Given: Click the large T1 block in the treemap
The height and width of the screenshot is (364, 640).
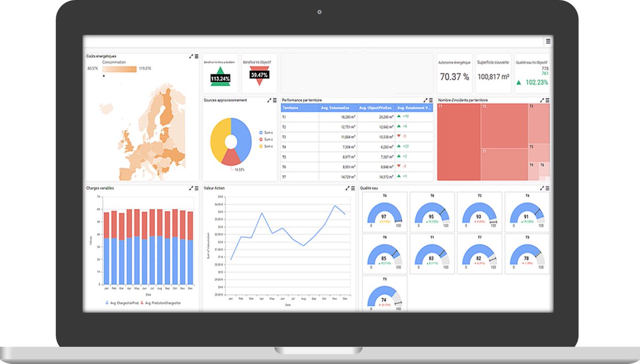Looking at the screenshot, I should [459, 142].
